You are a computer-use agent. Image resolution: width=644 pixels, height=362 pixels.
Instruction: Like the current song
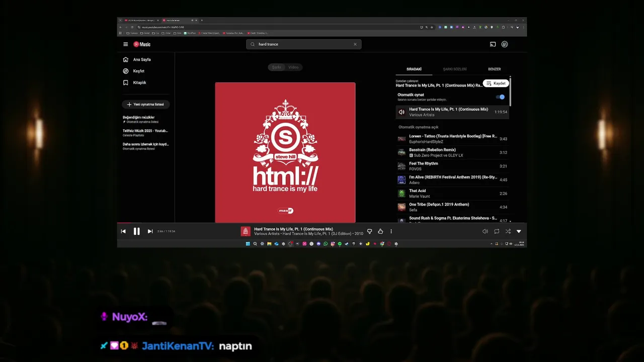coord(380,231)
